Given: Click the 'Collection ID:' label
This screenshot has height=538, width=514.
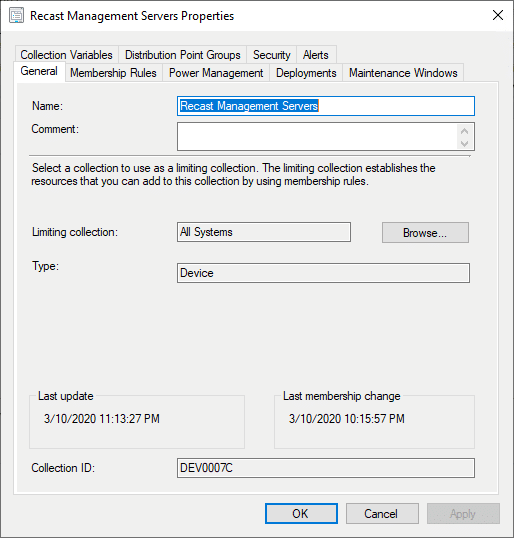Looking at the screenshot, I should tap(63, 468).
